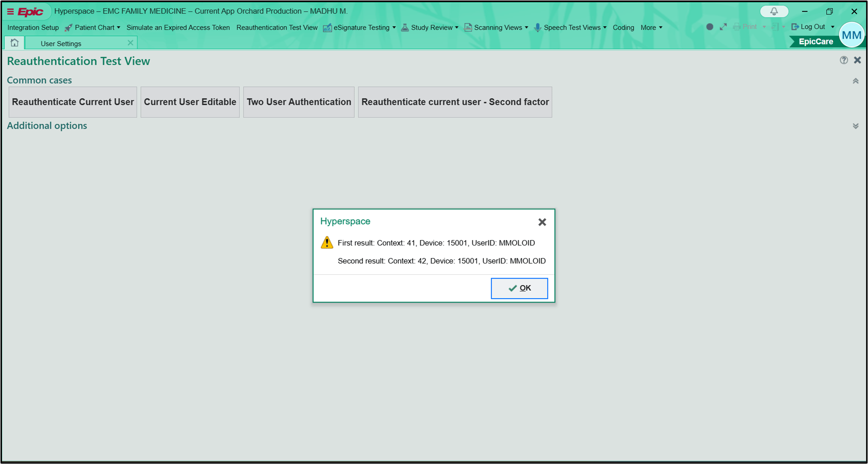This screenshot has width=868, height=464.
Task: Click the Log Out button text
Action: pyautogui.click(x=813, y=27)
